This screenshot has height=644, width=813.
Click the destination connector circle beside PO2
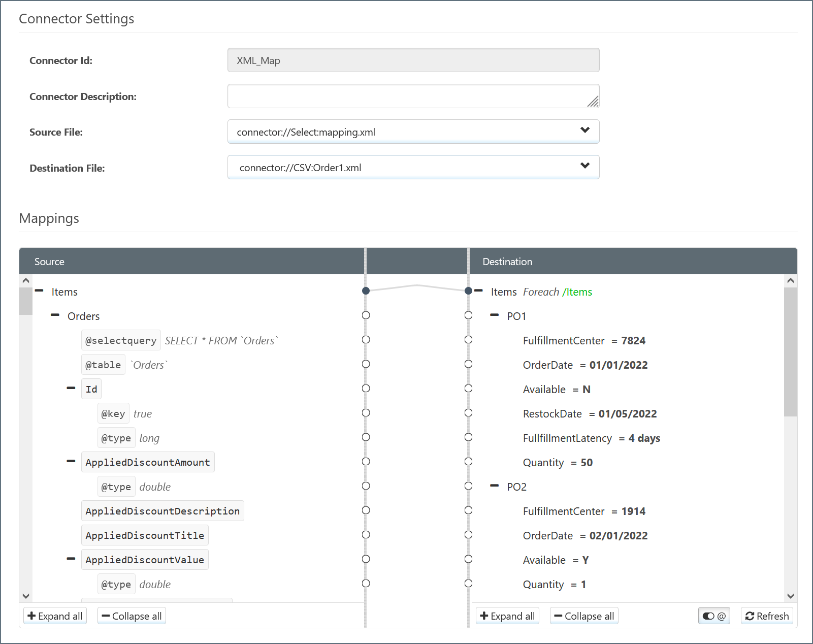[x=468, y=486]
